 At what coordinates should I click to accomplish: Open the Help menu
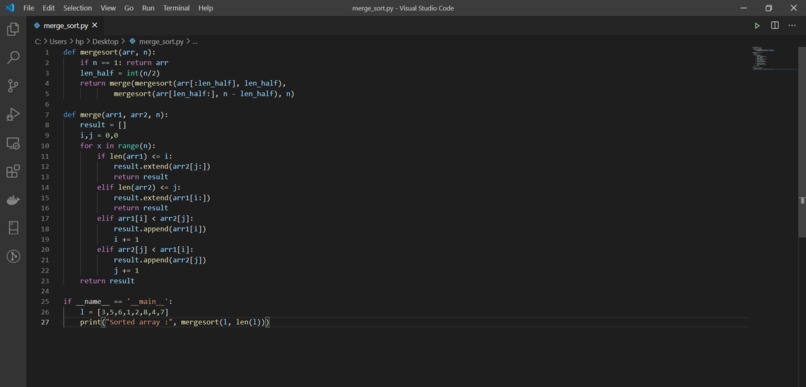[x=206, y=8]
